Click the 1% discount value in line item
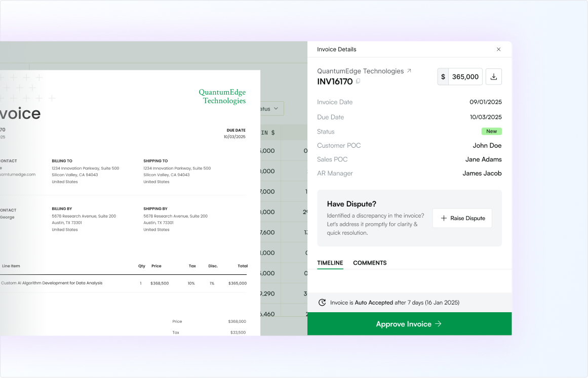Viewport: 588px width, 378px height. [x=212, y=283]
